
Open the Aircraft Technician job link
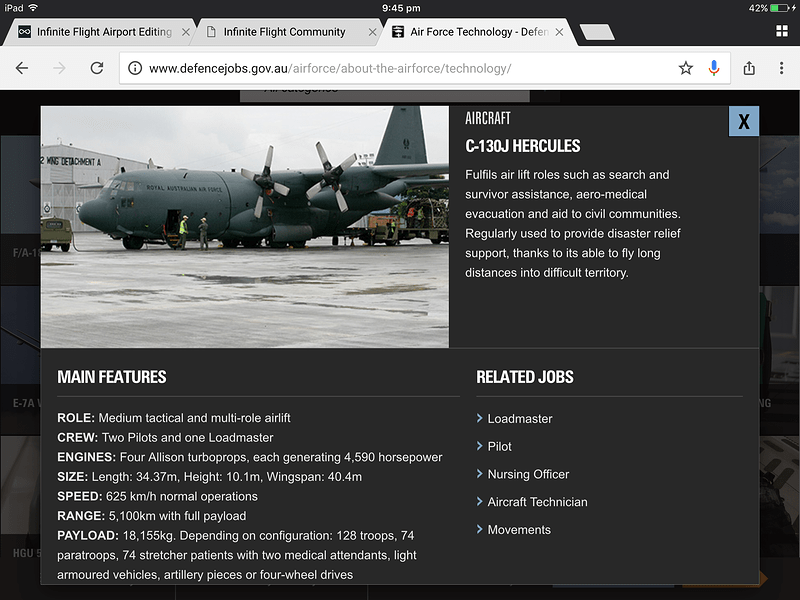pos(537,502)
